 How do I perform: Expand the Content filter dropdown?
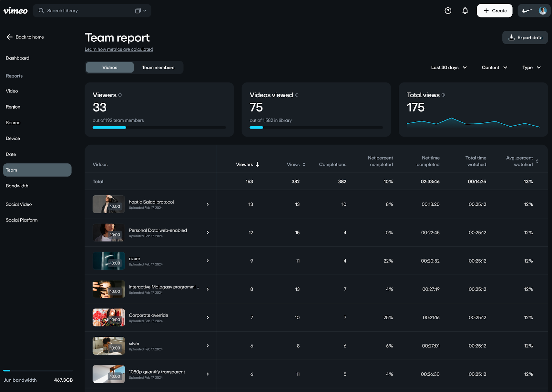coord(494,67)
